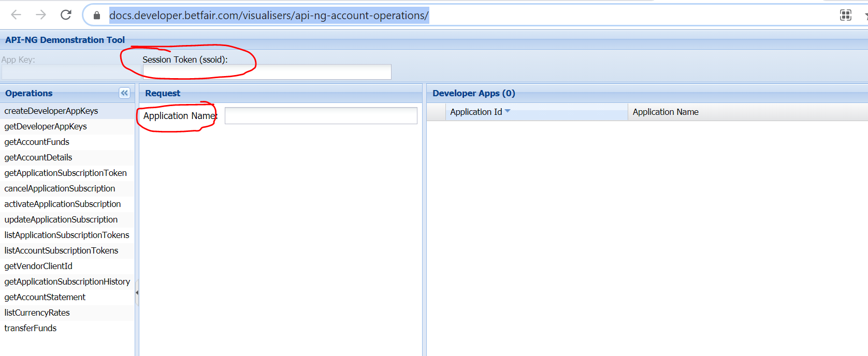Select getAccountDetails operation

click(67, 157)
